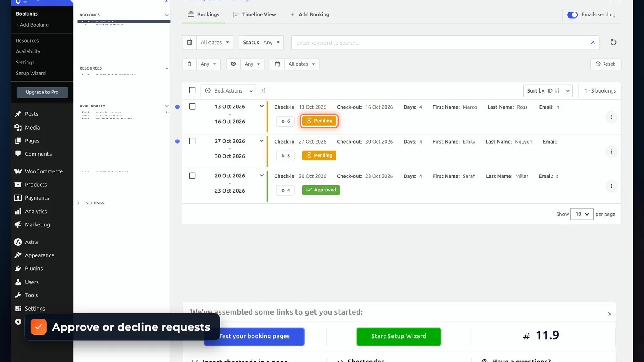Click the refresh bookings icon
The image size is (644, 362).
click(613, 42)
